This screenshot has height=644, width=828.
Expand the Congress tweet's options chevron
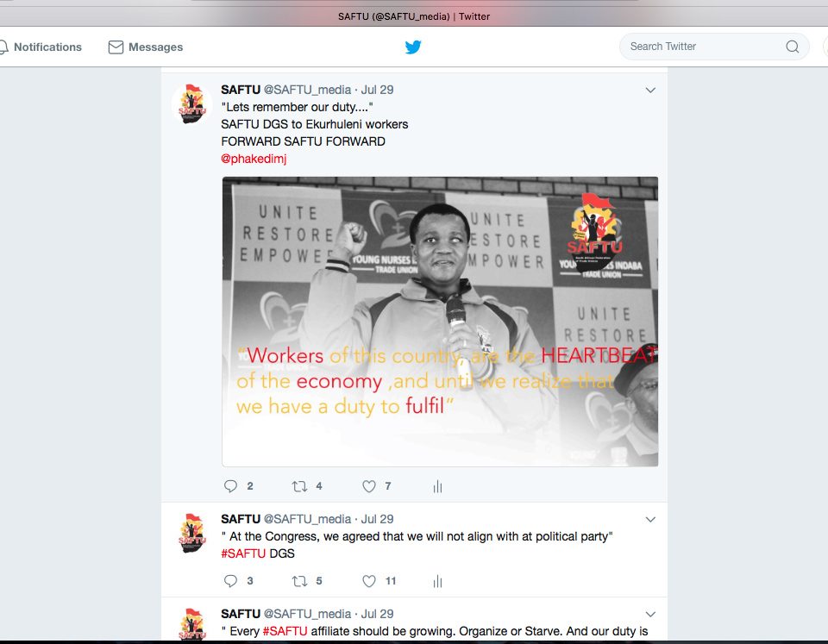(650, 519)
